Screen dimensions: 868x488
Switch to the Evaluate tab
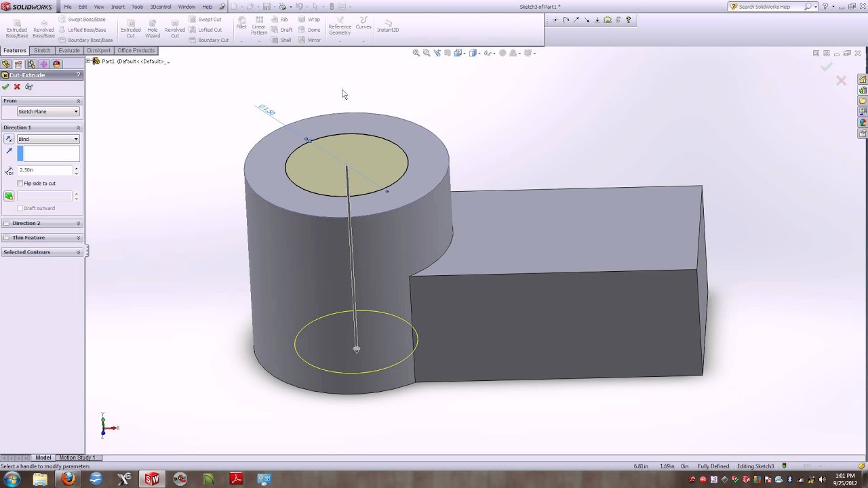(68, 51)
